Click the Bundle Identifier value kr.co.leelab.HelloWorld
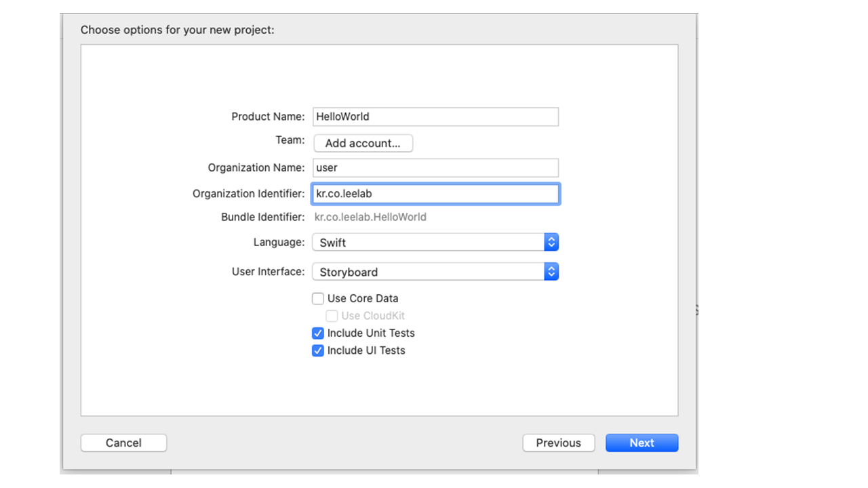This screenshot has height=488, width=868. [x=370, y=218]
